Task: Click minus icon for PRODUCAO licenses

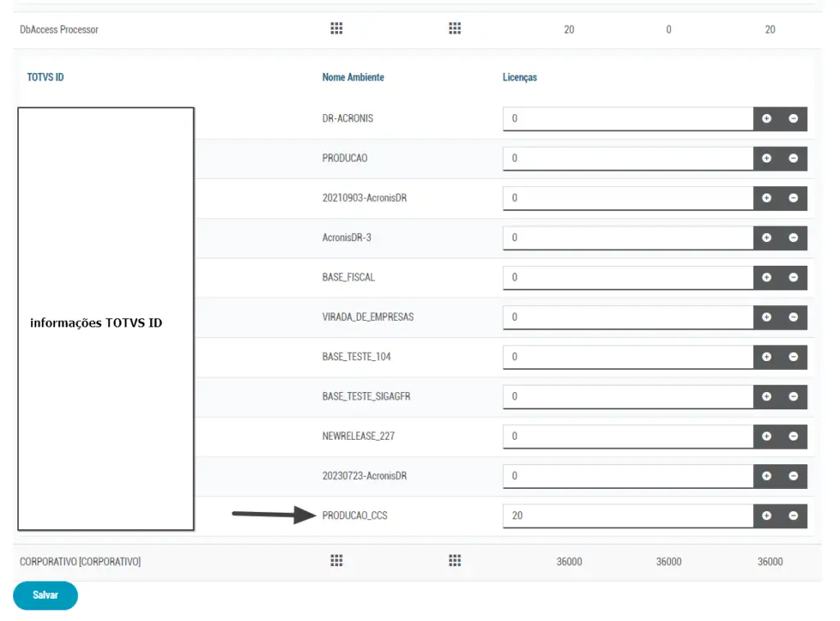Action: pos(793,158)
